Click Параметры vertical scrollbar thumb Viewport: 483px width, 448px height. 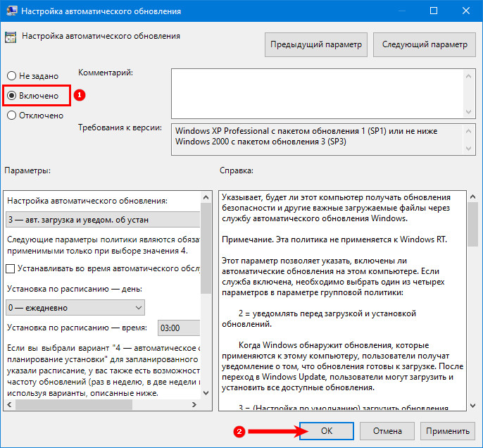click(206, 248)
